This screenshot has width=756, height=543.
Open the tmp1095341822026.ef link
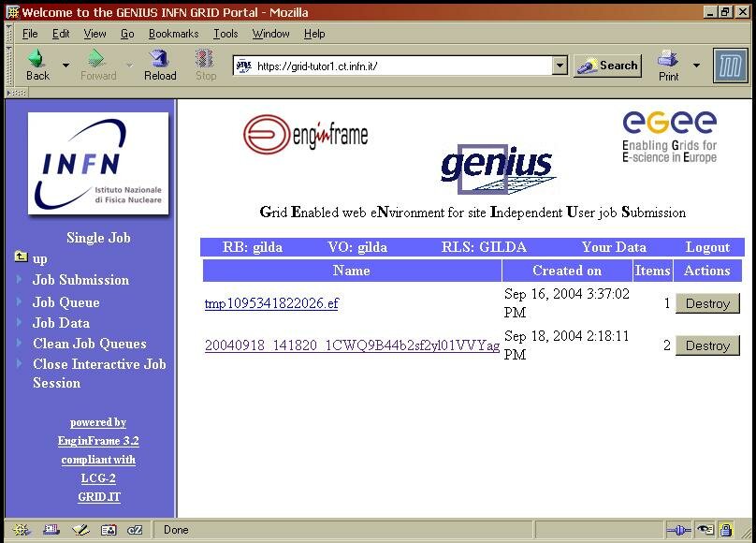[271, 303]
